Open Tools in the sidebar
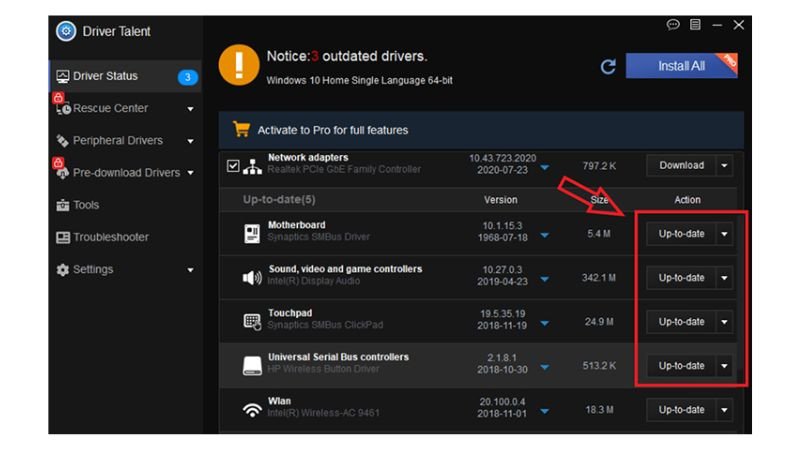The width and height of the screenshot is (800, 450). click(126, 205)
